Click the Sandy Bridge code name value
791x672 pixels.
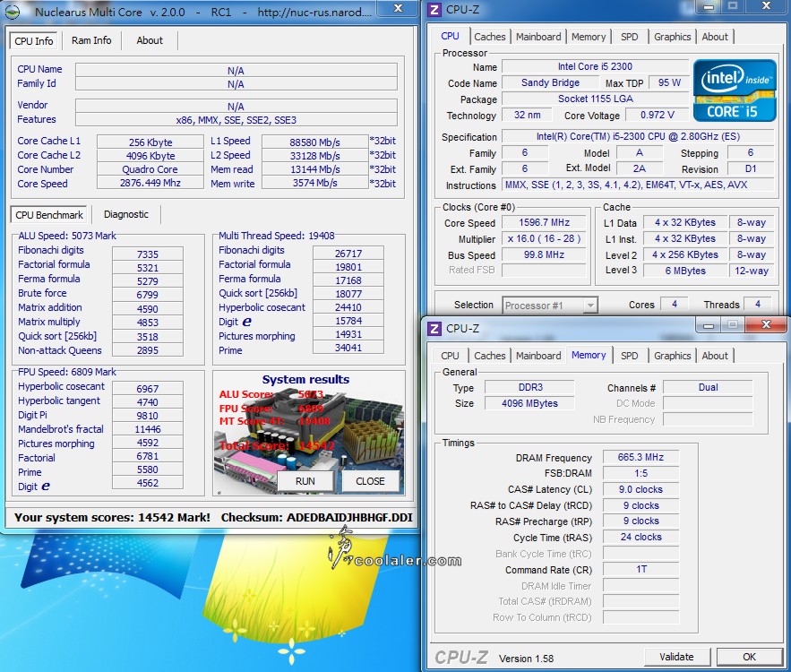550,82
